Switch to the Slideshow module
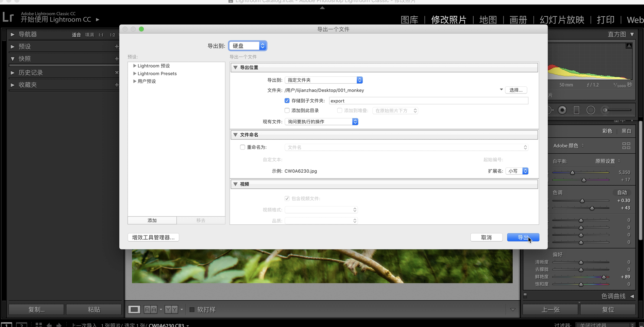This screenshot has height=327, width=644. point(562,20)
